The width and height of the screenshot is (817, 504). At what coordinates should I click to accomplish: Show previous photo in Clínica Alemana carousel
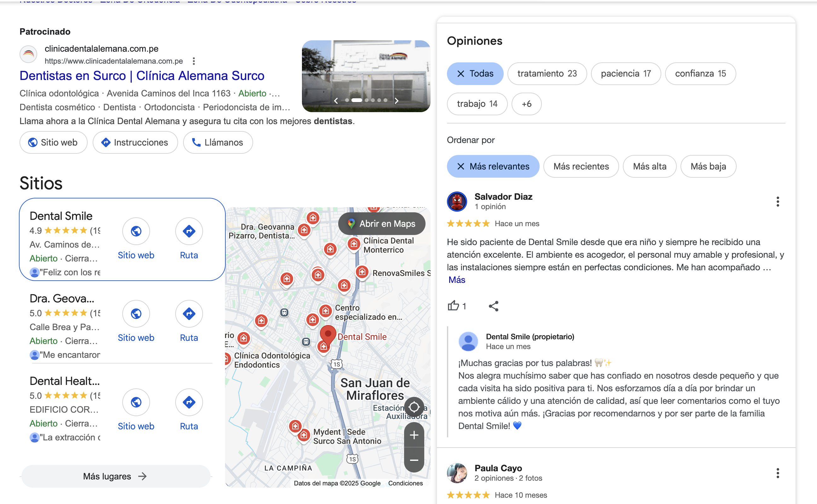click(x=336, y=101)
